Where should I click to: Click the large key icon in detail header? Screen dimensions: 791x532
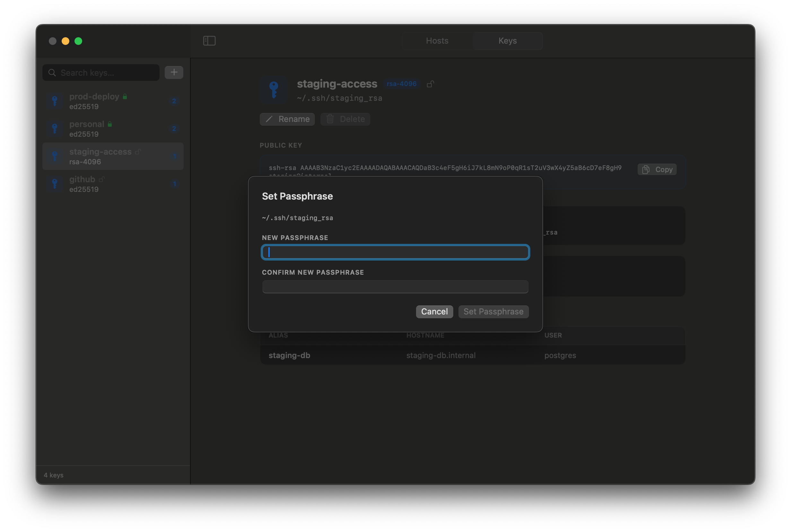point(274,90)
